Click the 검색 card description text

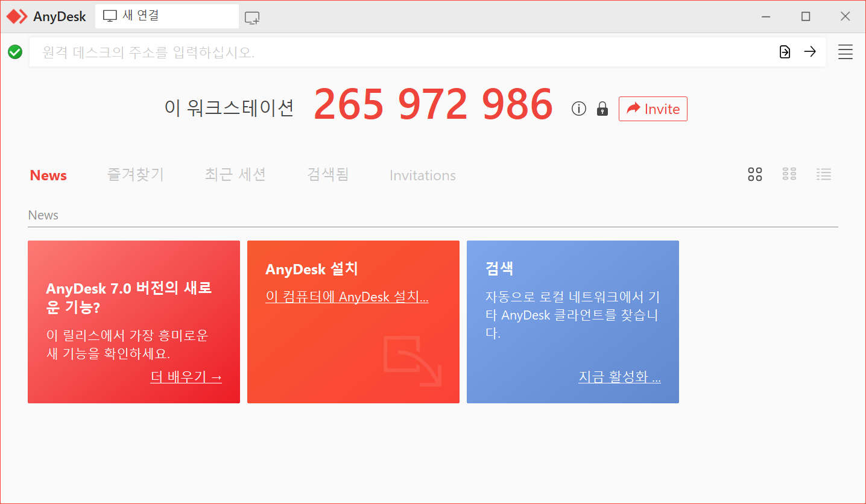(x=572, y=315)
